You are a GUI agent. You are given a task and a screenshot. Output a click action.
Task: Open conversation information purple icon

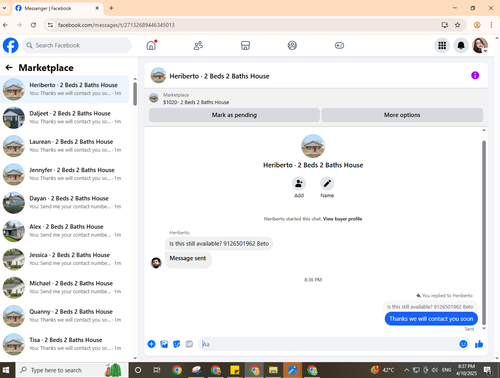(475, 75)
